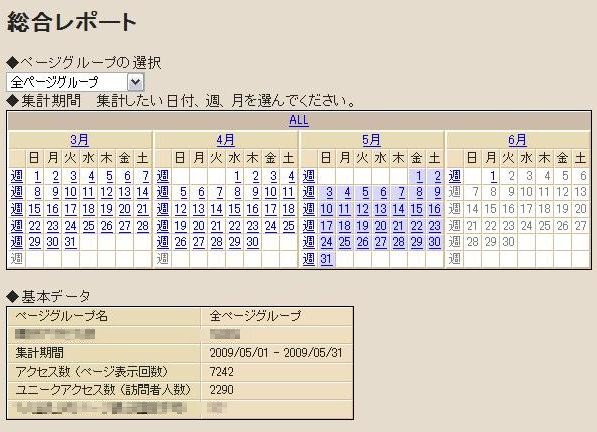This screenshot has height=432, width=597.
Task: Select April 30 date link
Action: [x=252, y=242]
